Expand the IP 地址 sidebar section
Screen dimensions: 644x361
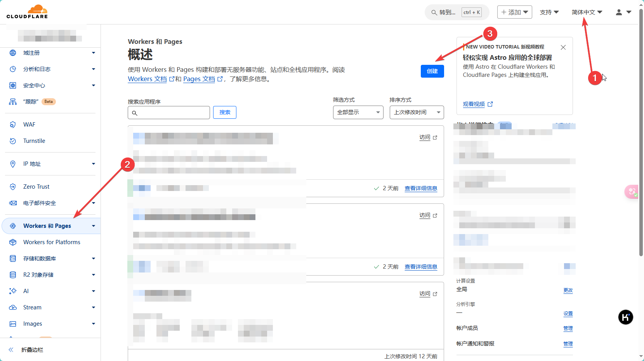(x=94, y=164)
